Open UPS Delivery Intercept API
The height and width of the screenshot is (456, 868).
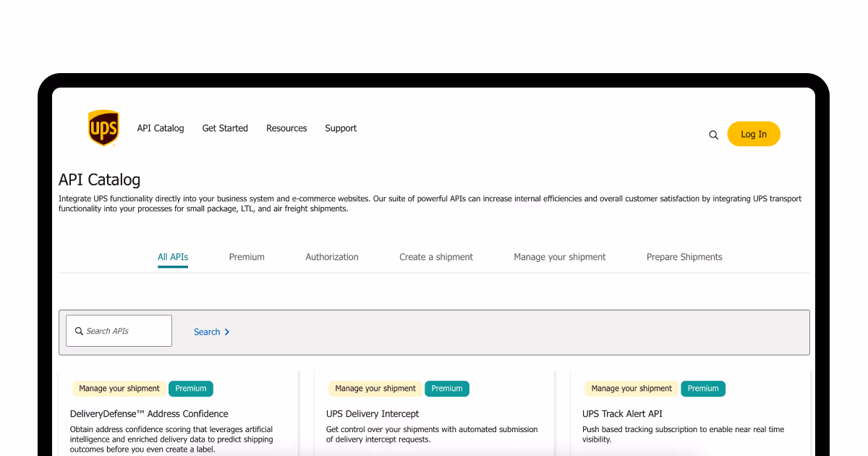(373, 414)
